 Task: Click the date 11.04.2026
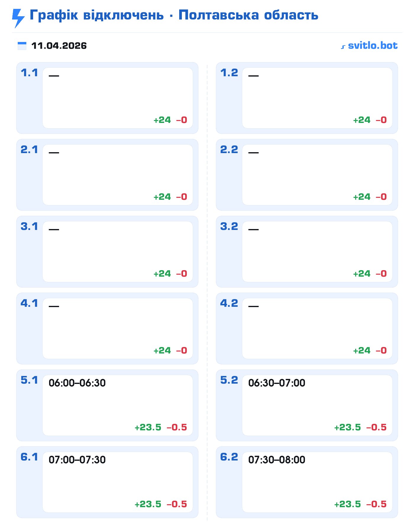click(59, 46)
